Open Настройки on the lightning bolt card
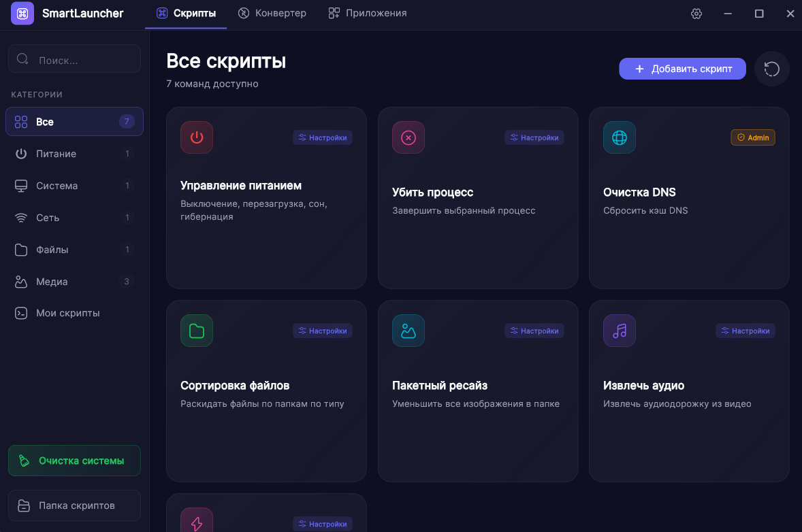The image size is (802, 532). tap(323, 524)
